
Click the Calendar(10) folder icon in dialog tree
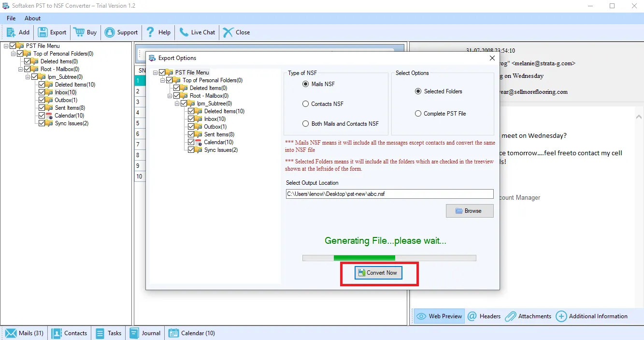point(199,142)
